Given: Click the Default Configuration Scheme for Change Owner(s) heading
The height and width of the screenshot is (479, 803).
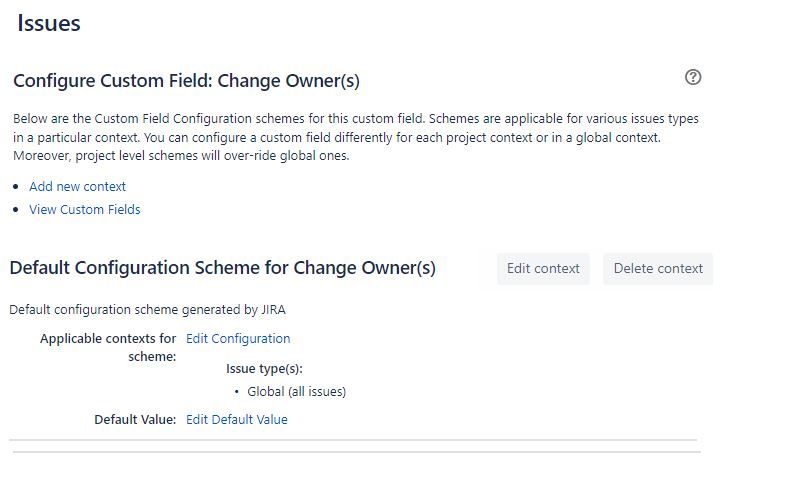Looking at the screenshot, I should [x=223, y=268].
